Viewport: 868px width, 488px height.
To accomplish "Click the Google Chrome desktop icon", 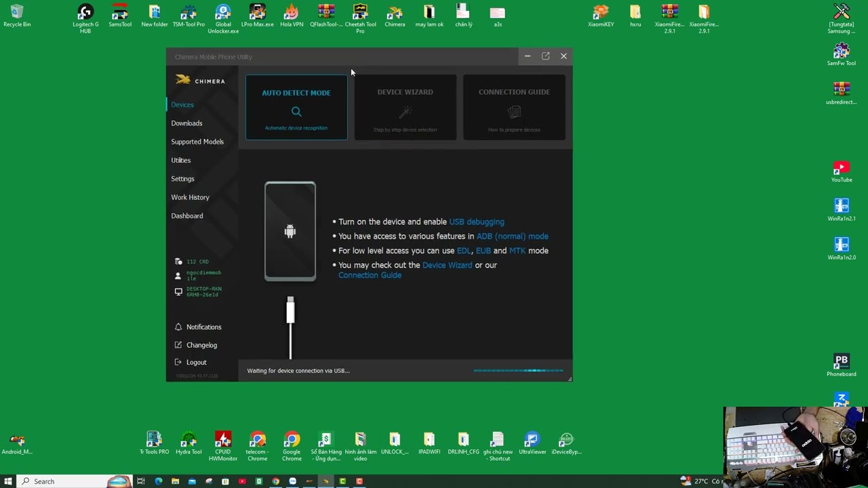I will (x=292, y=447).
